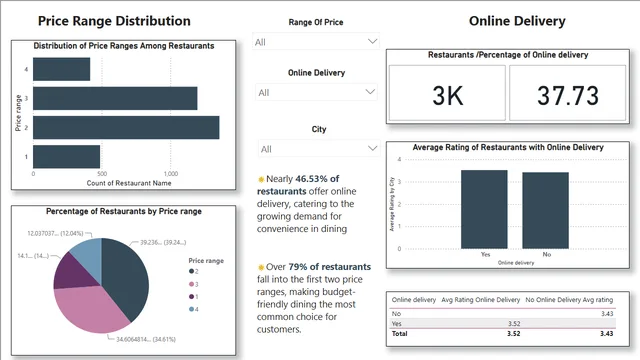The height and width of the screenshot is (360, 640).
Task: Click the bar for price range 1
Action: (67, 157)
